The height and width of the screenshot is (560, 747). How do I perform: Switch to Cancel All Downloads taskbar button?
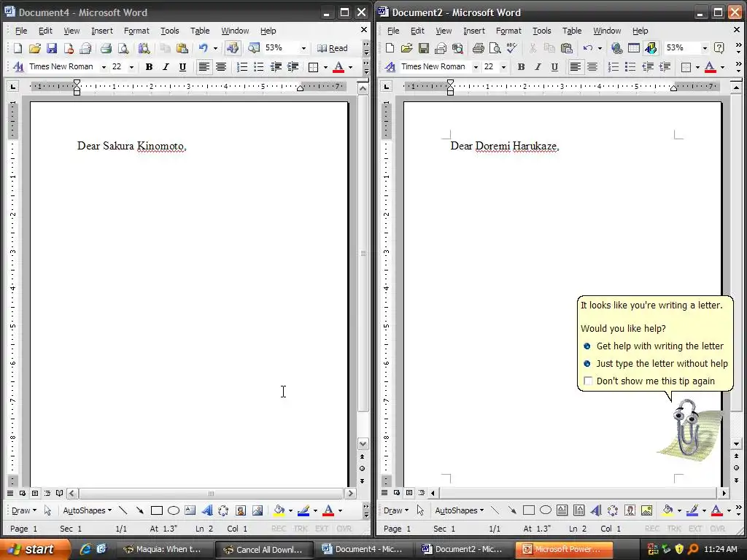coord(263,550)
